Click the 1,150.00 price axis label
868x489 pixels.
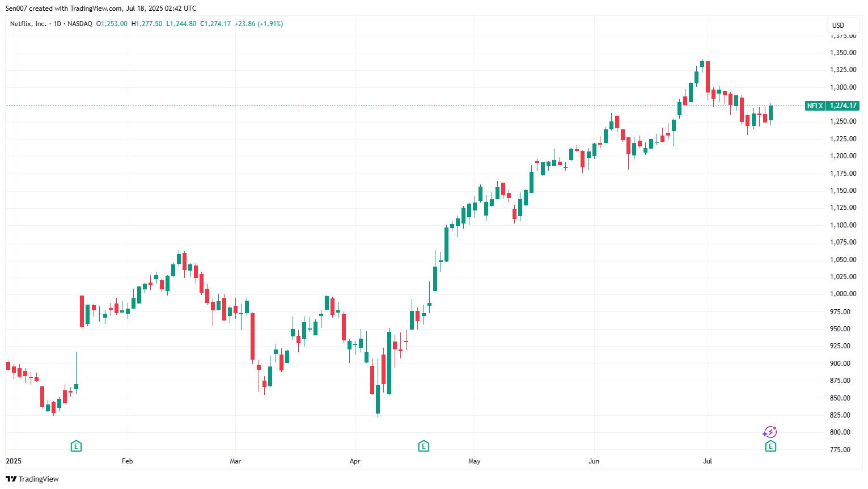click(x=843, y=191)
